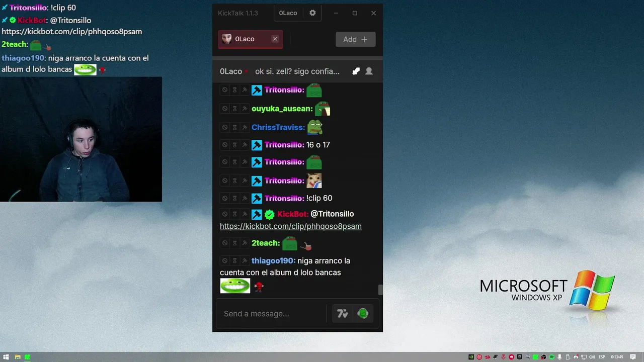This screenshot has height=362, width=644.
Task: Click circle-slash icon on thiagoo190's message
Action: pos(225,260)
